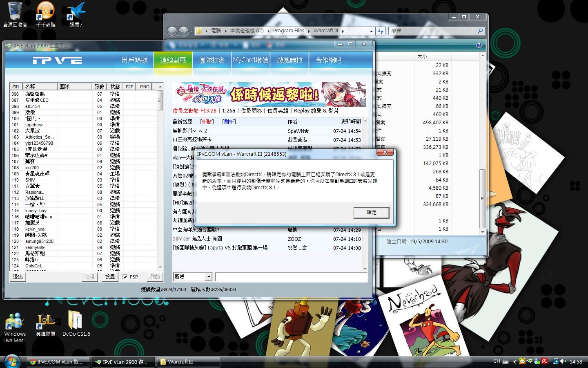Close the Warcraft III error dialog

[x=385, y=152]
